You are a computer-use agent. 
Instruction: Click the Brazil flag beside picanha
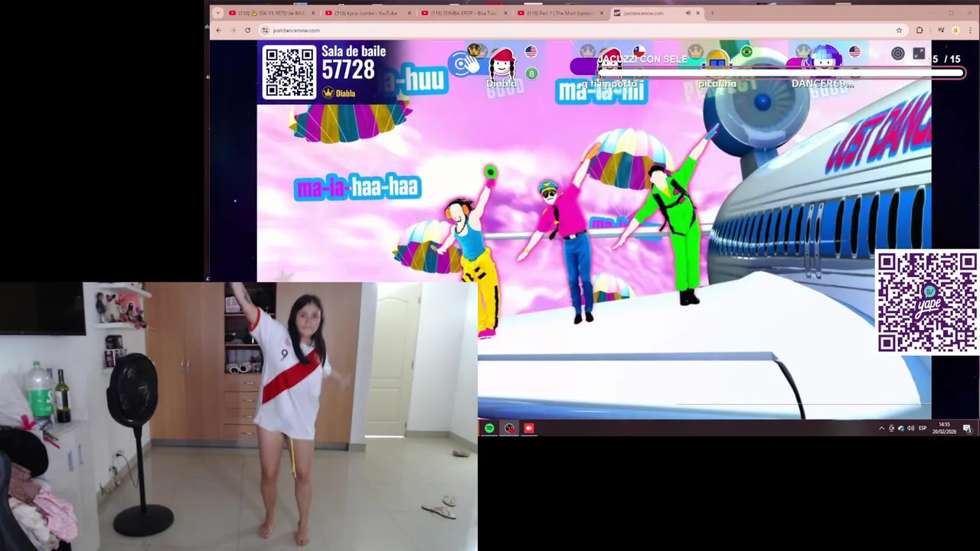click(746, 52)
